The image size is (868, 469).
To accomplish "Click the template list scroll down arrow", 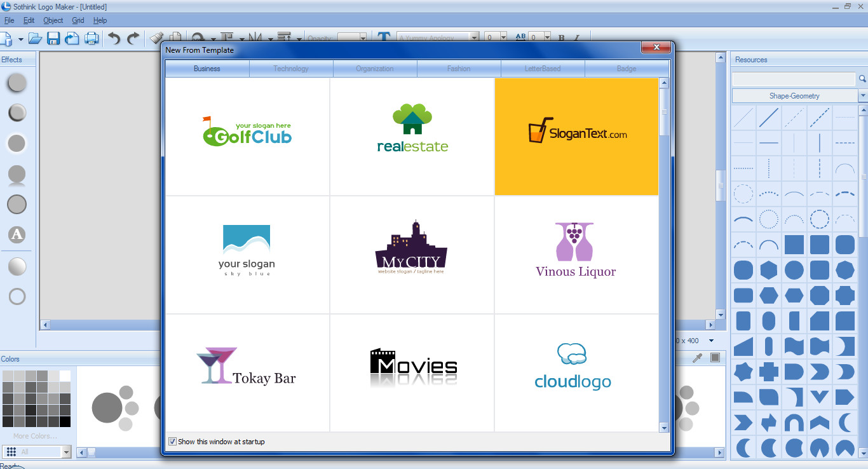I will 664,428.
